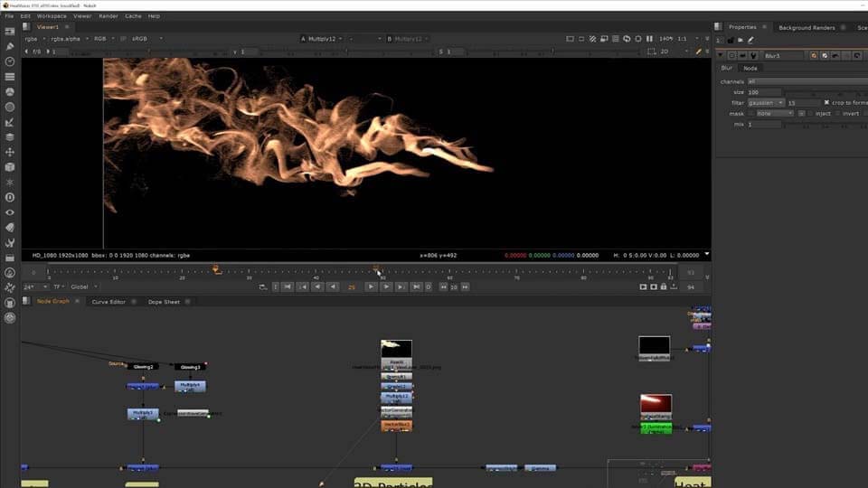Click the Blur size slider
Viewport: 868px width, 488px height.
pyautogui.click(x=823, y=92)
